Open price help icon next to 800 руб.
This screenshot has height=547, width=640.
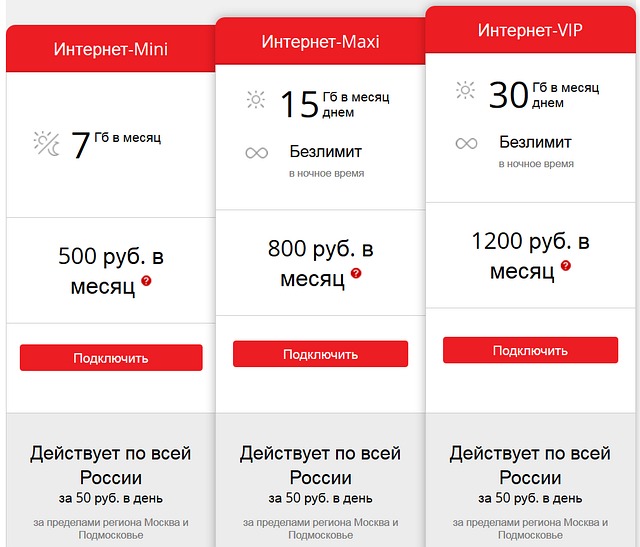356,273
